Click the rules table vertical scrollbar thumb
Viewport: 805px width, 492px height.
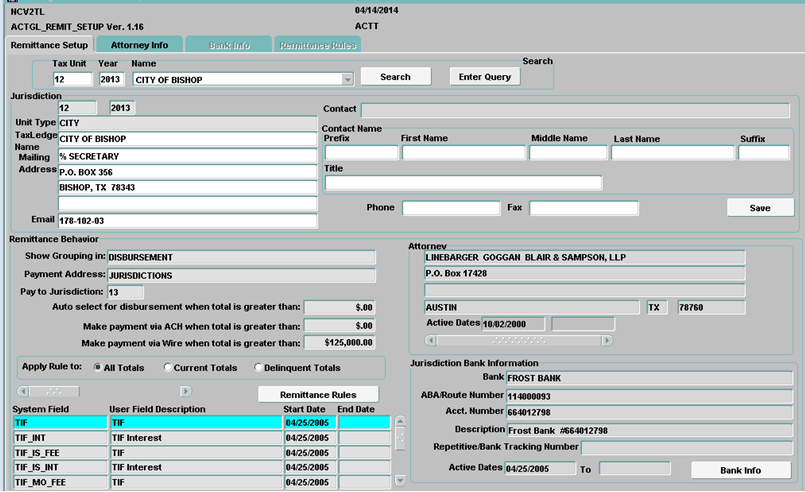[400, 438]
